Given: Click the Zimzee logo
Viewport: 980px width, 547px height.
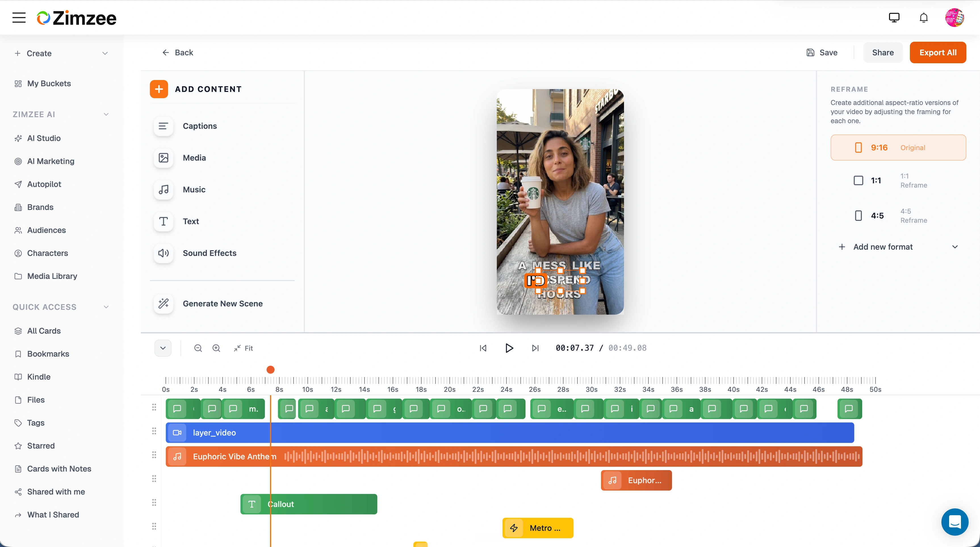Looking at the screenshot, I should click(x=76, y=18).
